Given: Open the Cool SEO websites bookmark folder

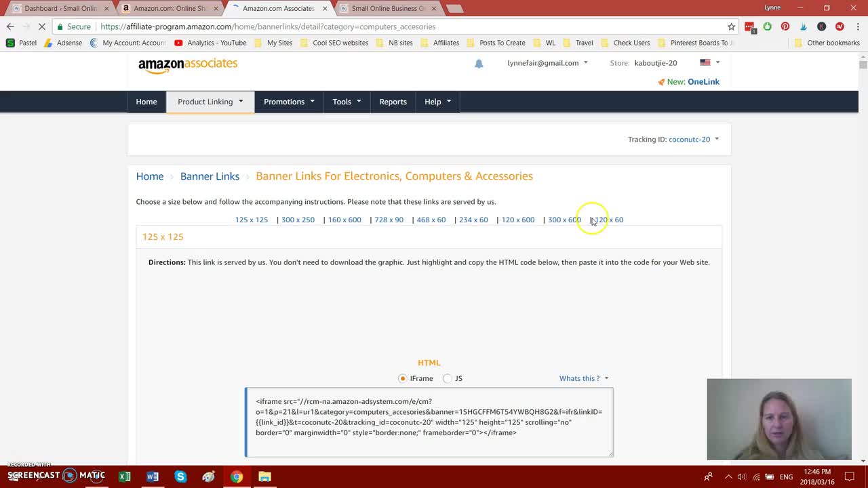Looking at the screenshot, I should pos(334,43).
